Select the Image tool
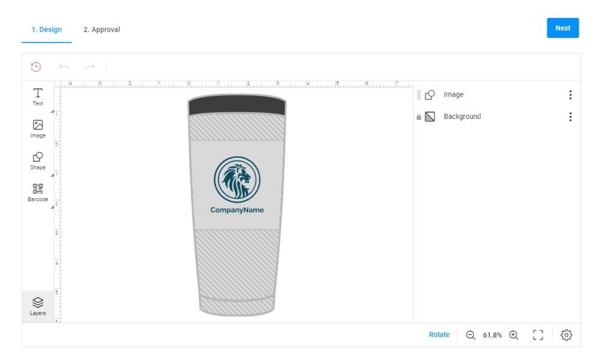601x364 pixels. (x=37, y=129)
